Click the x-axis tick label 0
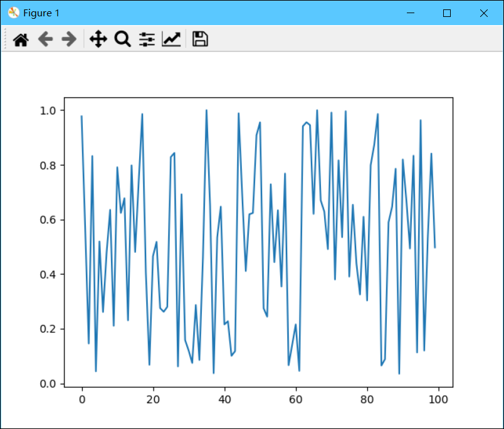Screen dimensions: 504x429 (x=82, y=400)
